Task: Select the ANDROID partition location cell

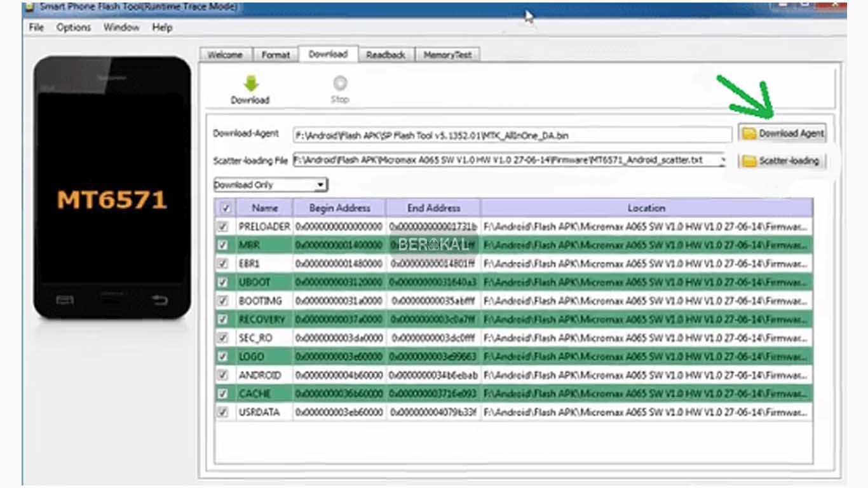Action: [646, 375]
